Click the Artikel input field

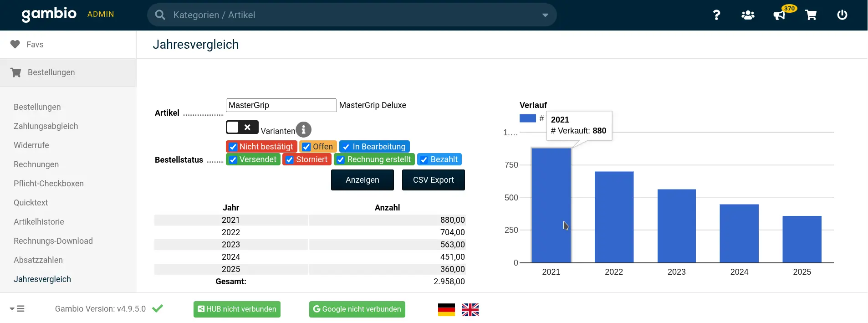(281, 105)
